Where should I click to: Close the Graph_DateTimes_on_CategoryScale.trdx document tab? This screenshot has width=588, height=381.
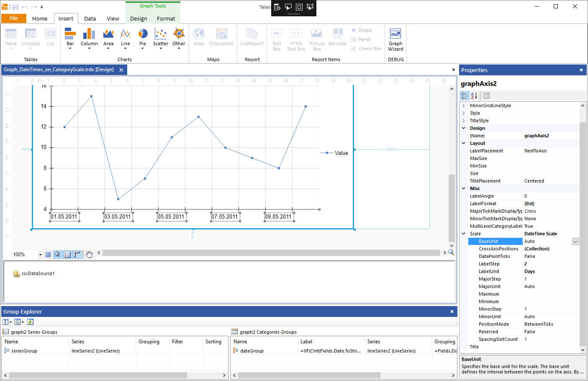121,70
